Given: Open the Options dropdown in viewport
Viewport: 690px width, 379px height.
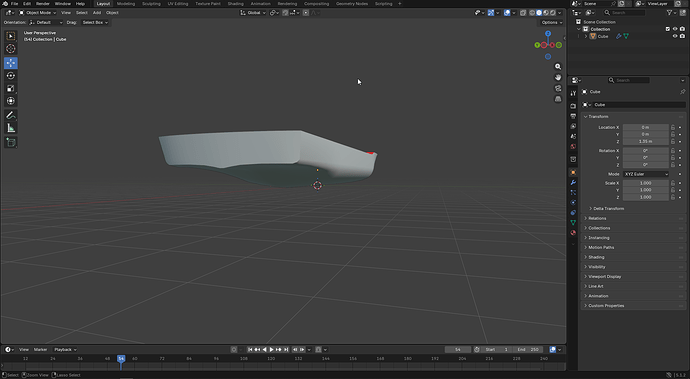Looking at the screenshot, I should pyautogui.click(x=551, y=22).
